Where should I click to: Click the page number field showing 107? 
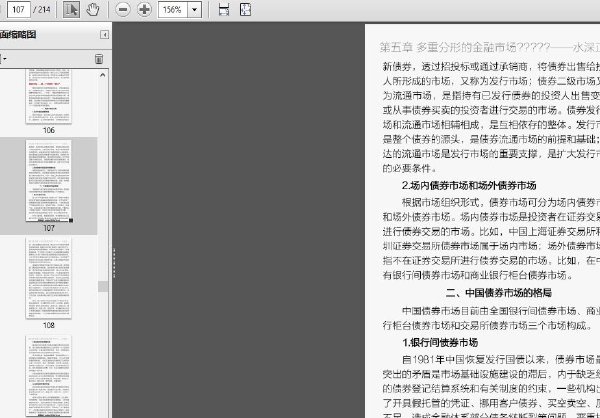[x=18, y=10]
